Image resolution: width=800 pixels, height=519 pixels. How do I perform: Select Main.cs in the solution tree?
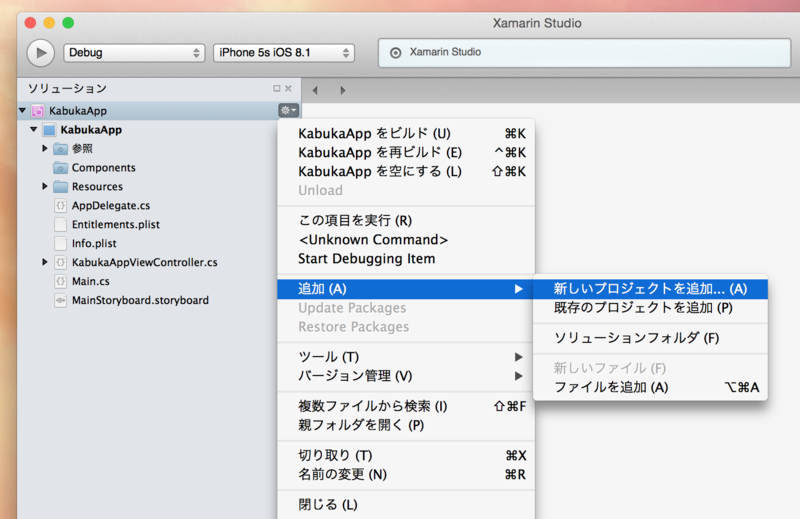pyautogui.click(x=90, y=281)
